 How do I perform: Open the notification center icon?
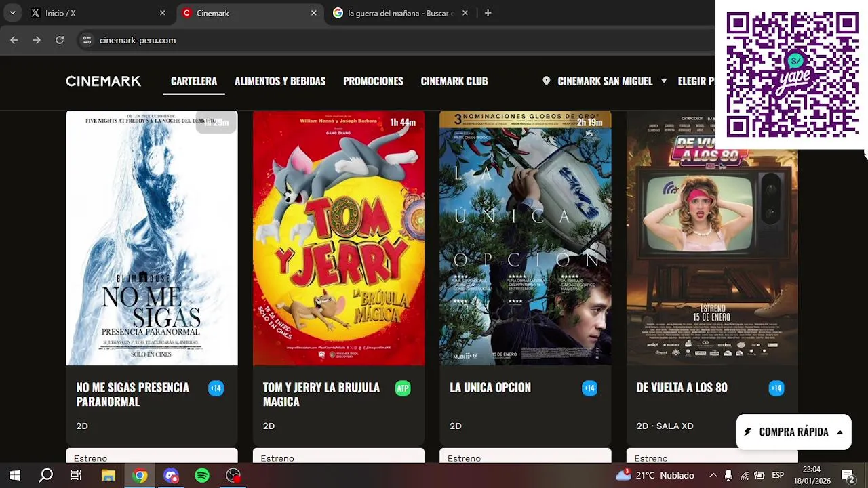pos(848,475)
